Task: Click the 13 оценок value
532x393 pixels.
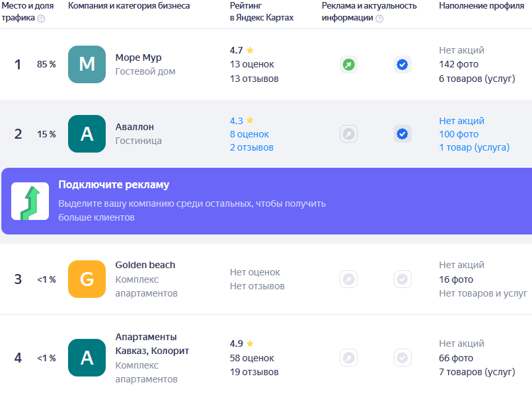Action: [x=252, y=65]
